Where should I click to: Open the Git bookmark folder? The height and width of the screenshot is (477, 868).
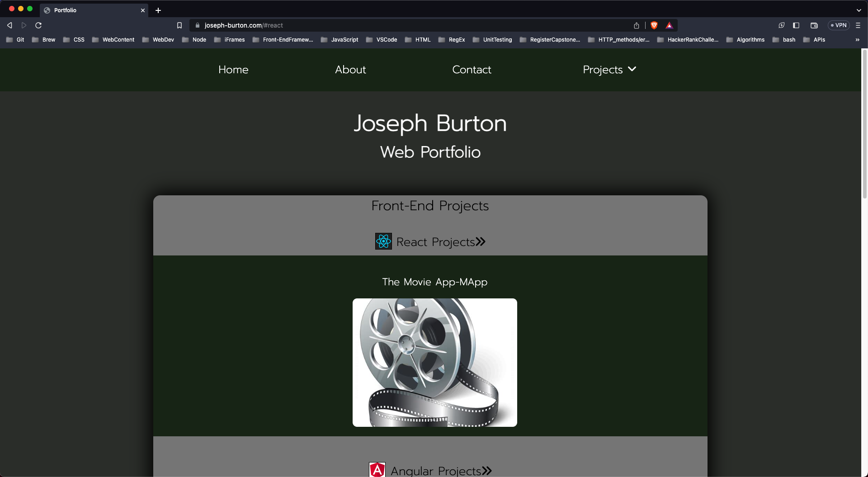click(x=15, y=40)
